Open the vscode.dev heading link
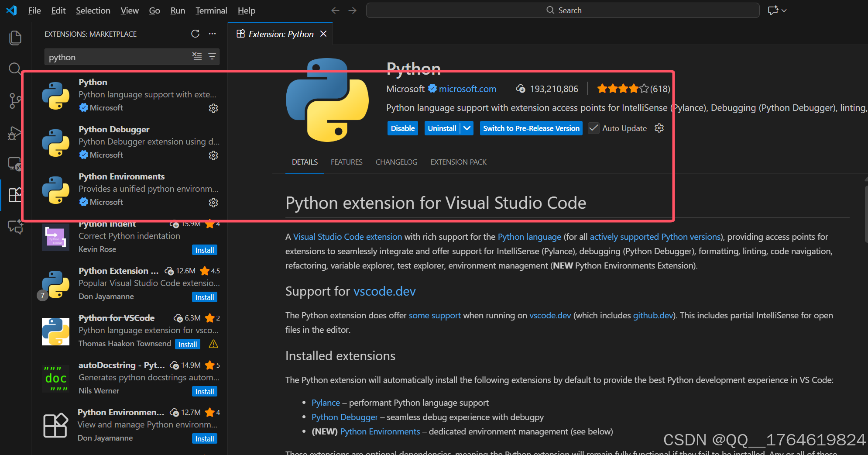The image size is (868, 455). click(x=384, y=291)
